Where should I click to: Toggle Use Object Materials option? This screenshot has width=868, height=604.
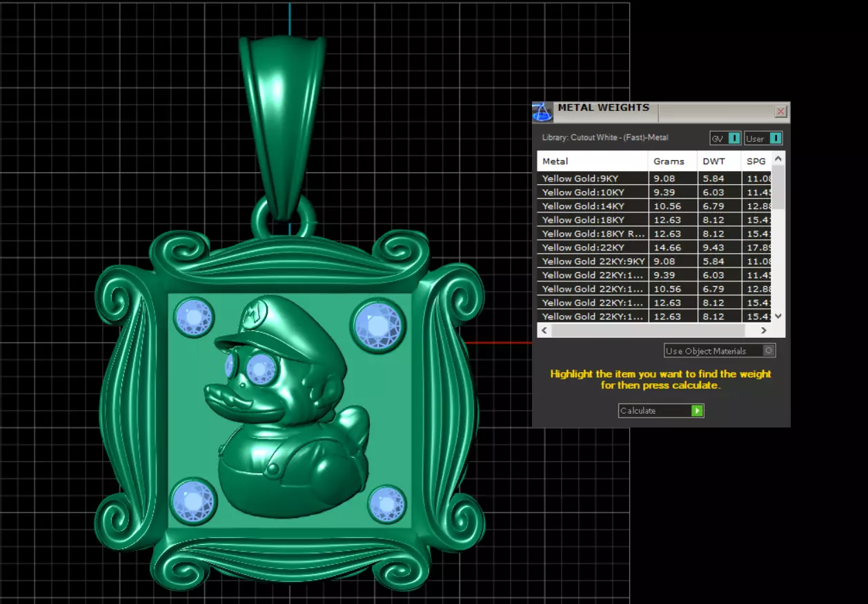[x=720, y=351]
